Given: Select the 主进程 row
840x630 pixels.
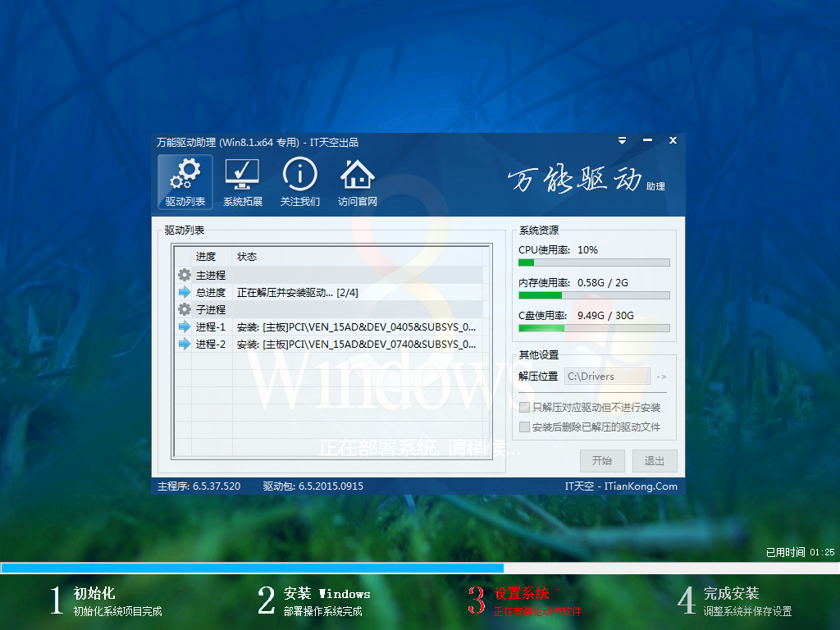Looking at the screenshot, I should 328,276.
